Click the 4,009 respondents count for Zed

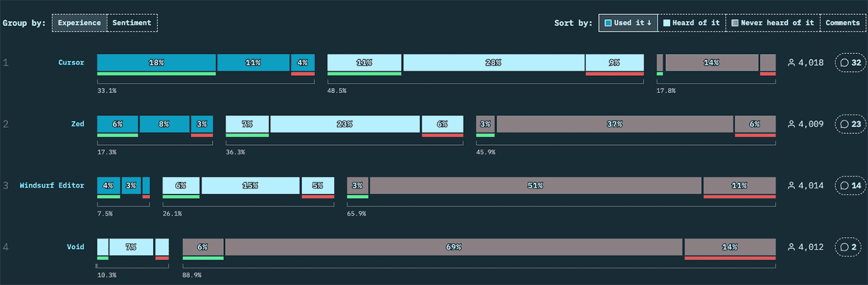(x=811, y=124)
